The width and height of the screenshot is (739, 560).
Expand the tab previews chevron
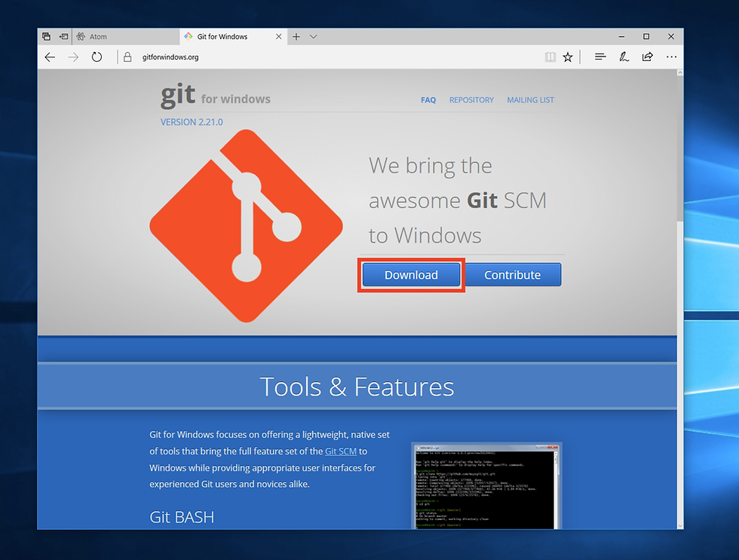[314, 36]
